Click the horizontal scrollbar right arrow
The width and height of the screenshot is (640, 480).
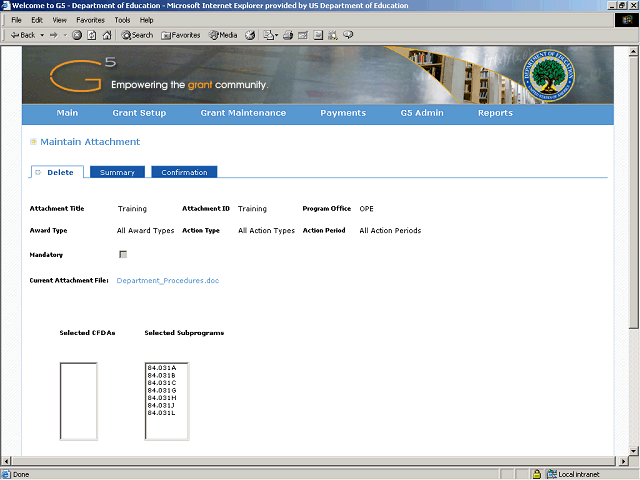623,461
